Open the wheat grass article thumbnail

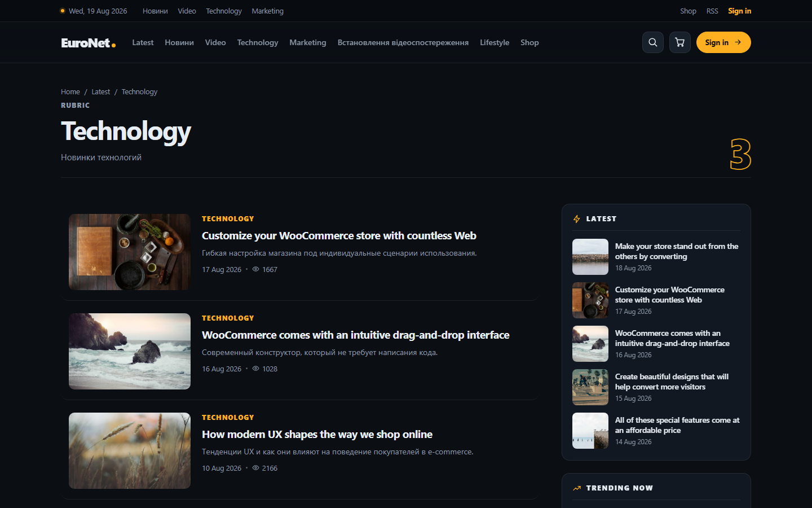tap(130, 450)
